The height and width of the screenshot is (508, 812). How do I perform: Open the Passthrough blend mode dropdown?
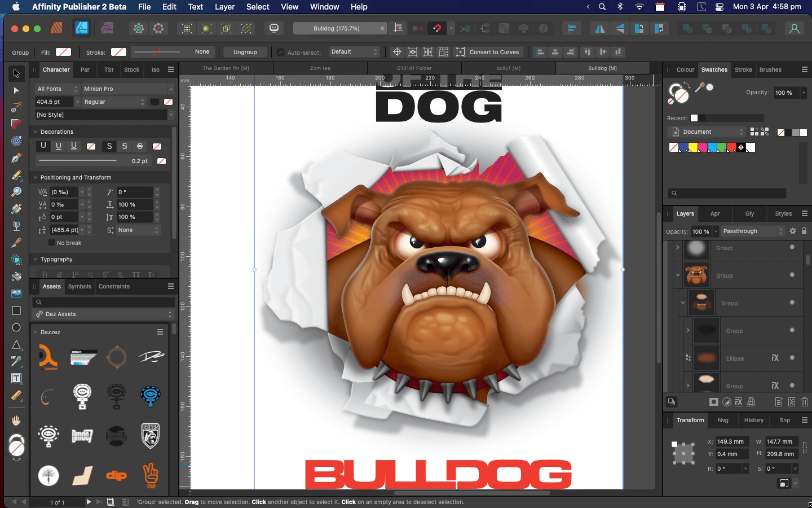click(753, 231)
